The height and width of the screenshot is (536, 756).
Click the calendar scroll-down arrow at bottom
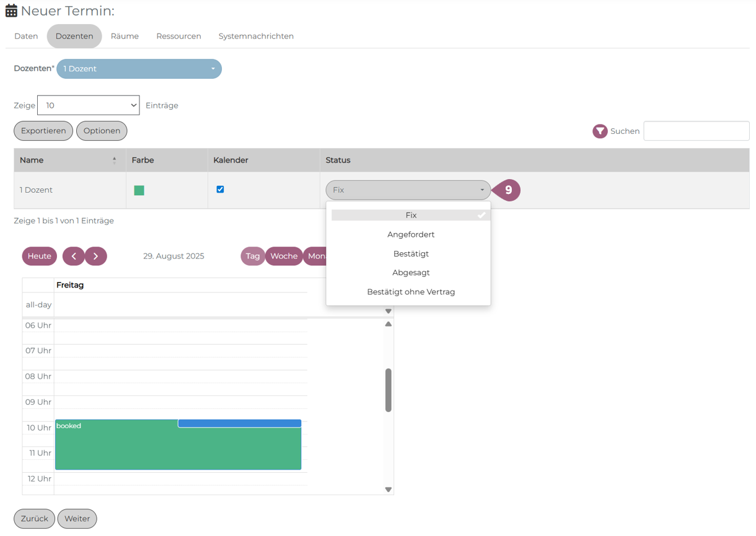tap(389, 489)
